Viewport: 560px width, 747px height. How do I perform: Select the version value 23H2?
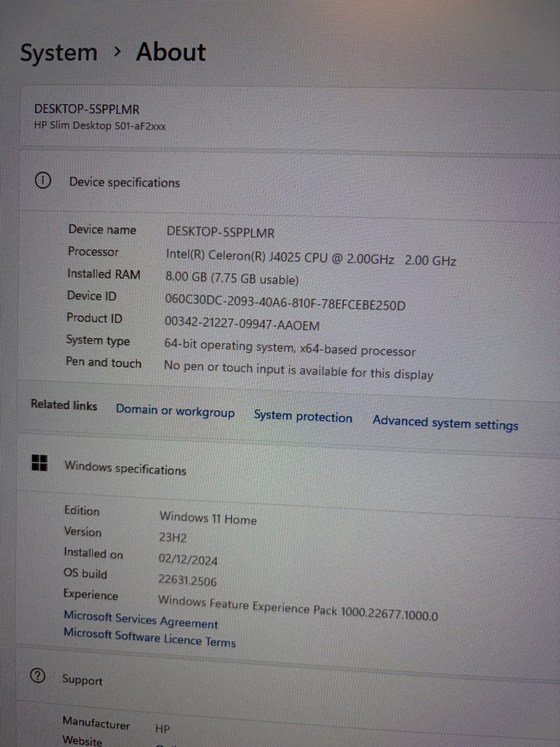[x=173, y=537]
